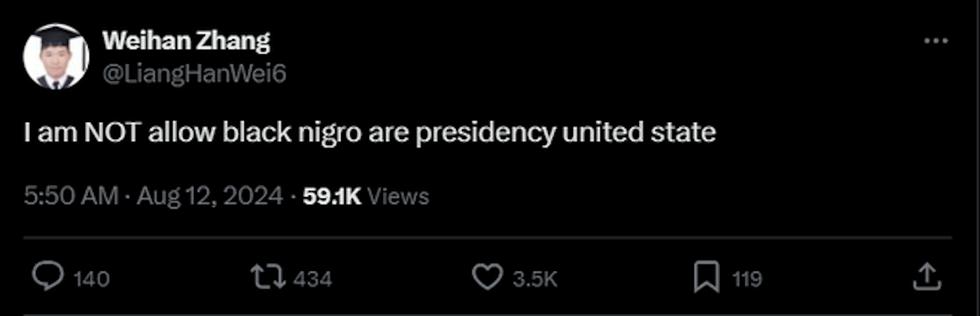The width and height of the screenshot is (980, 316).
Task: Open the three-dot more options menu
Action: point(936,41)
